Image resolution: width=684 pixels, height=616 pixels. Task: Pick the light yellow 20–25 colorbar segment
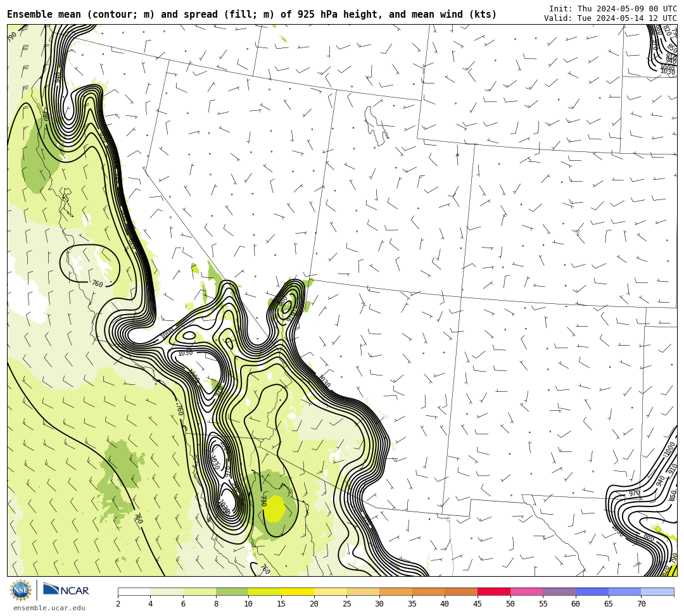tap(330, 591)
